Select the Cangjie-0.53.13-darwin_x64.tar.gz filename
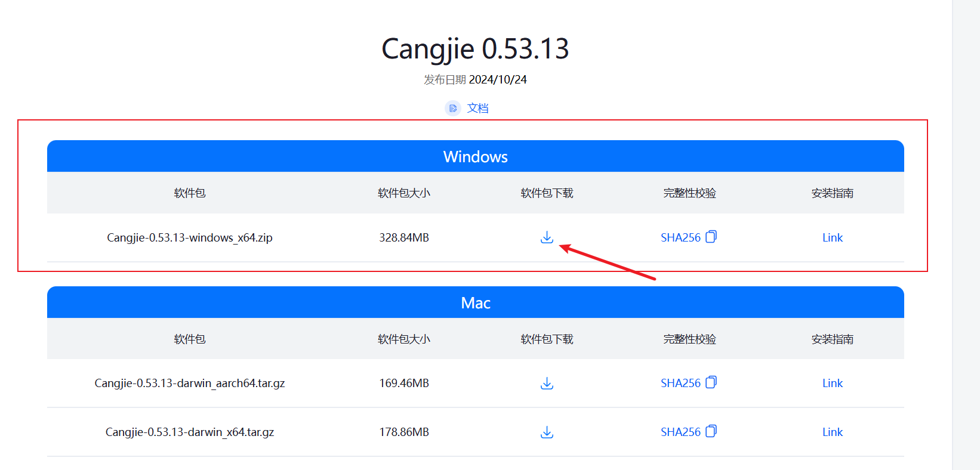Viewport: 980px width, 470px height. tap(190, 432)
